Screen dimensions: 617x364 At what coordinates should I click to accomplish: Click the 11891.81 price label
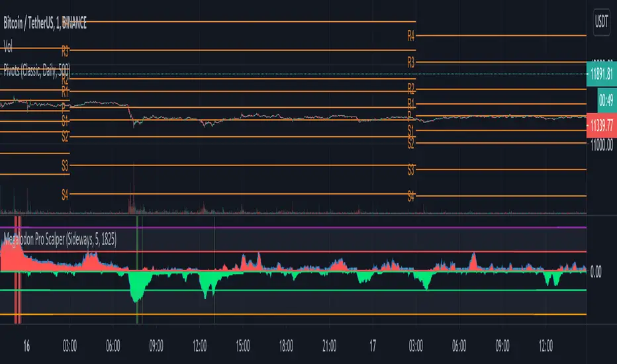tap(602, 73)
